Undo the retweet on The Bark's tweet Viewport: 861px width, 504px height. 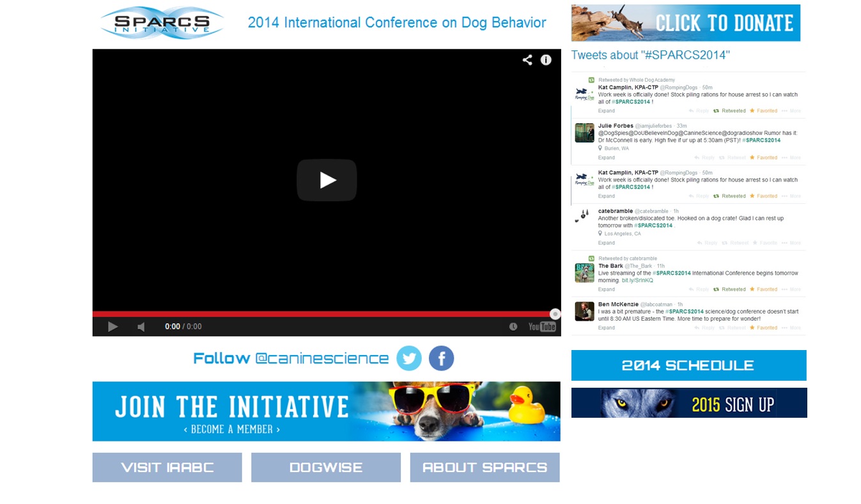click(729, 289)
